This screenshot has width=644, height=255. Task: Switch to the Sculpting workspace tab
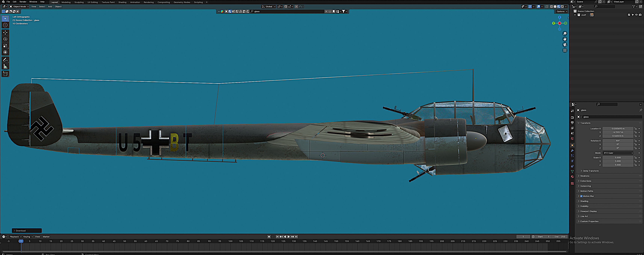tap(79, 2)
